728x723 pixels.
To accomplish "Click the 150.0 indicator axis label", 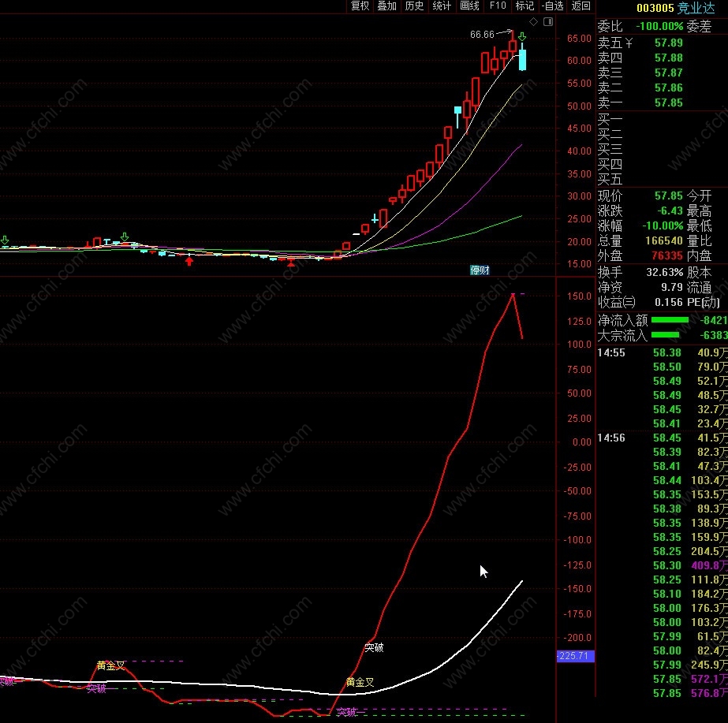I will (579, 296).
